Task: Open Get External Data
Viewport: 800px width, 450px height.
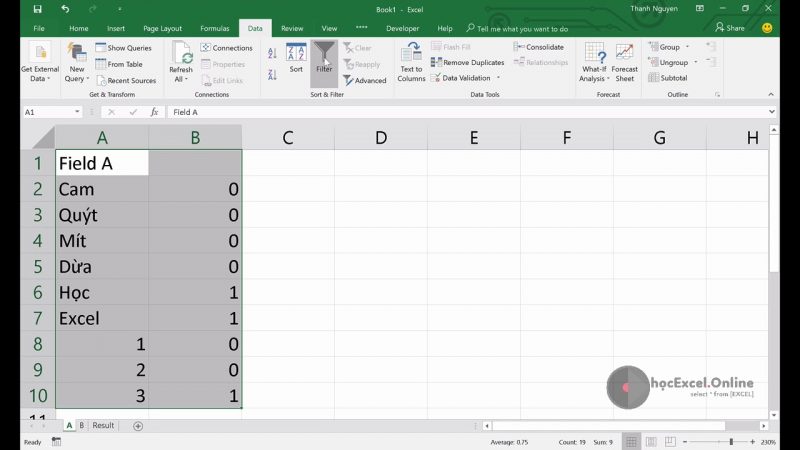Action: pyautogui.click(x=40, y=62)
